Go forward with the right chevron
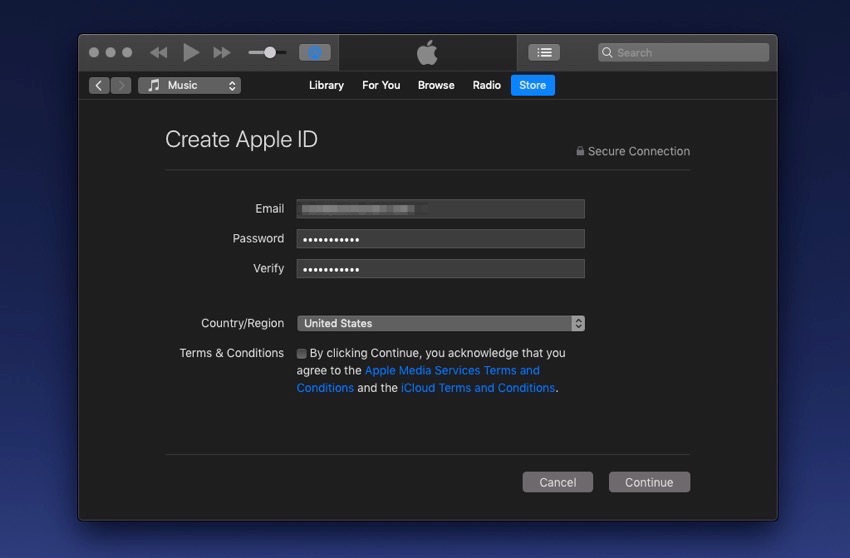The height and width of the screenshot is (558, 850). (x=121, y=86)
